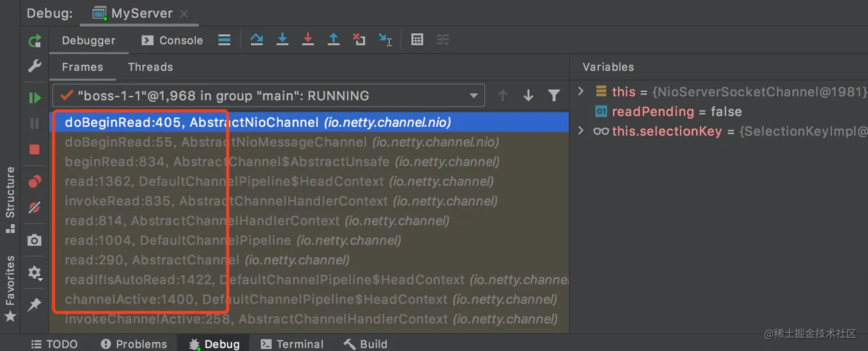Click the Step Over icon

click(x=257, y=40)
